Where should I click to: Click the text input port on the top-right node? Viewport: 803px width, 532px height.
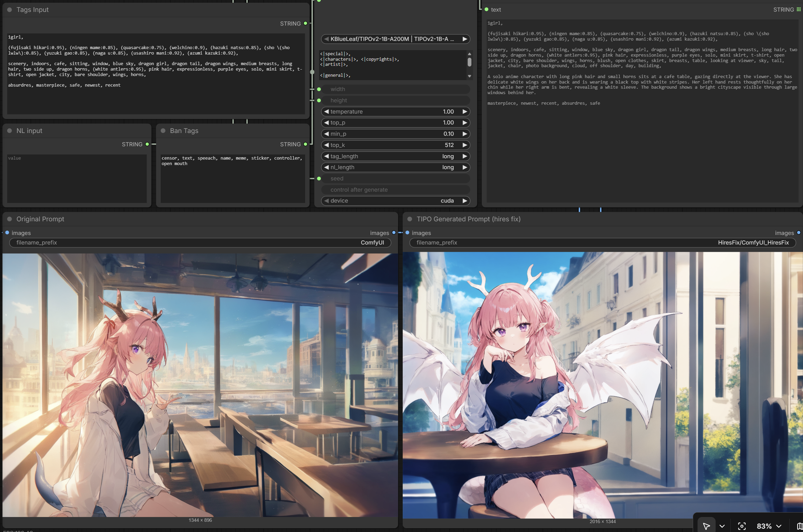coord(486,10)
